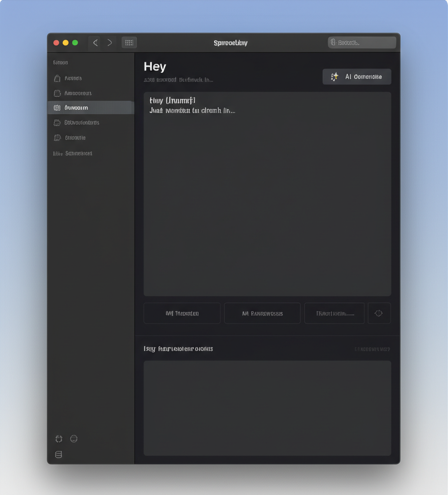Click inside the search field in the title bar
Image resolution: width=448 pixels, height=495 pixels.
(x=361, y=42)
